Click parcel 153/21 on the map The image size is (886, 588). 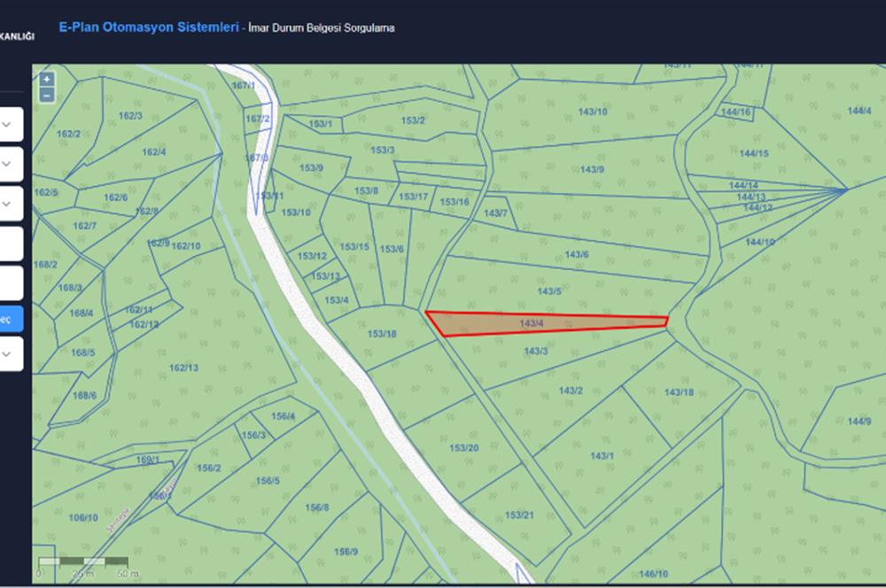(519, 515)
